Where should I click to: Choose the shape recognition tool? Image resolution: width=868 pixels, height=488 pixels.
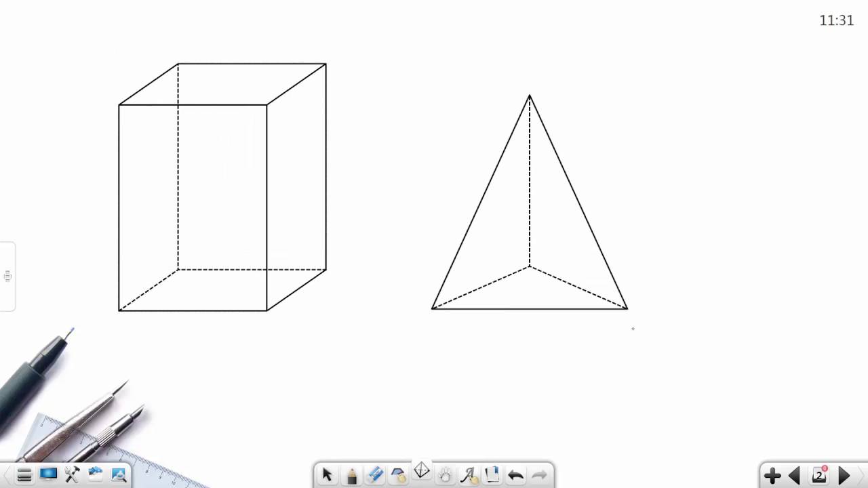pos(398,475)
